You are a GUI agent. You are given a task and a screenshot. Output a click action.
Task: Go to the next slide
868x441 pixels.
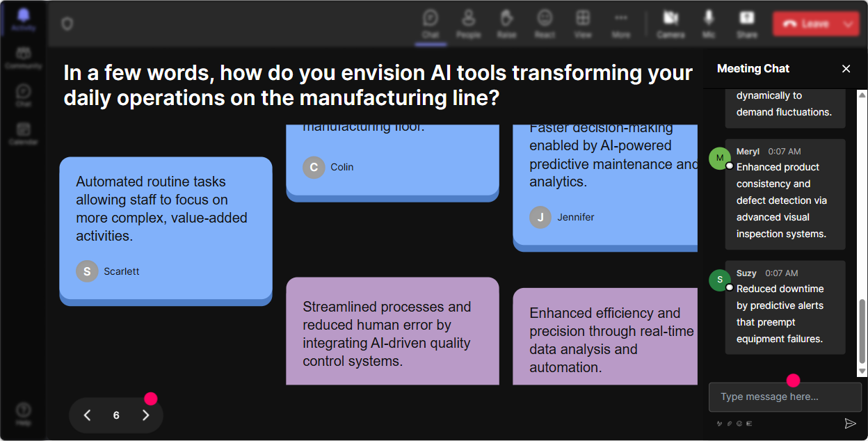pos(145,415)
